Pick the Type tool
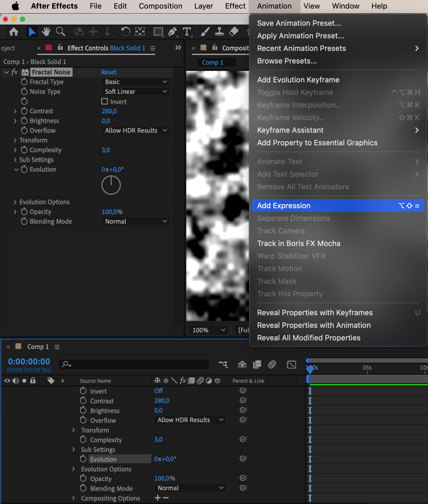The width and height of the screenshot is (428, 504). (187, 32)
